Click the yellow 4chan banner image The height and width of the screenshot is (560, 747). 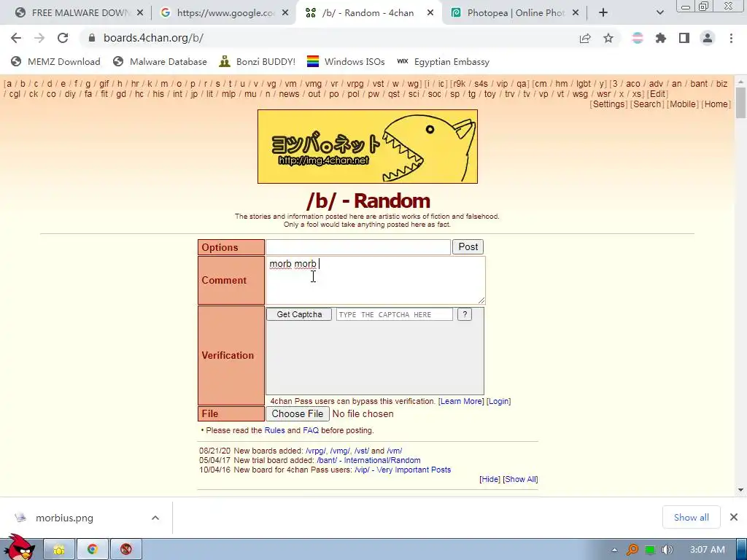368,147
